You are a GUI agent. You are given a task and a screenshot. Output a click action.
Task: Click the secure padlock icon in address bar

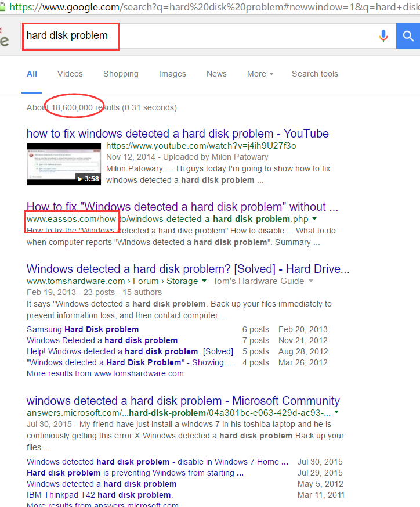(x=2, y=6)
